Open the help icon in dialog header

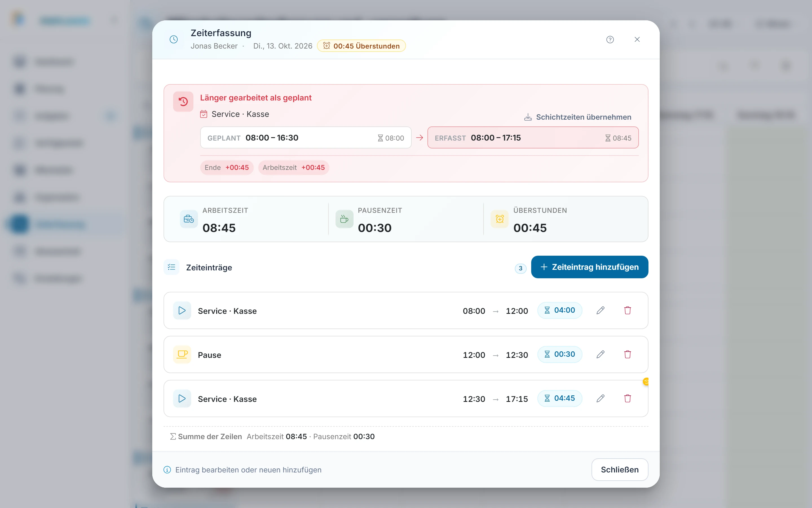(610, 40)
